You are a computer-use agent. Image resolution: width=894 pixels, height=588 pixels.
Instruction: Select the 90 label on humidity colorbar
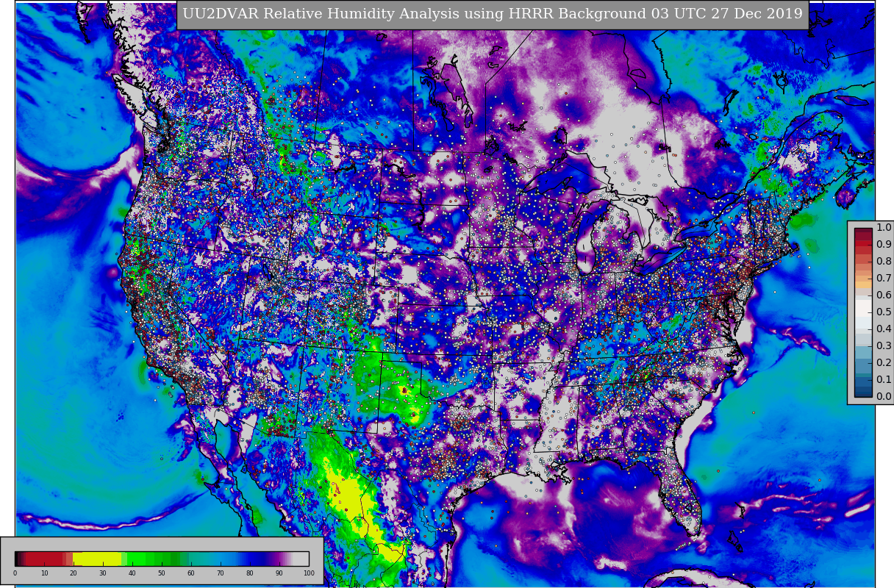pos(279,573)
